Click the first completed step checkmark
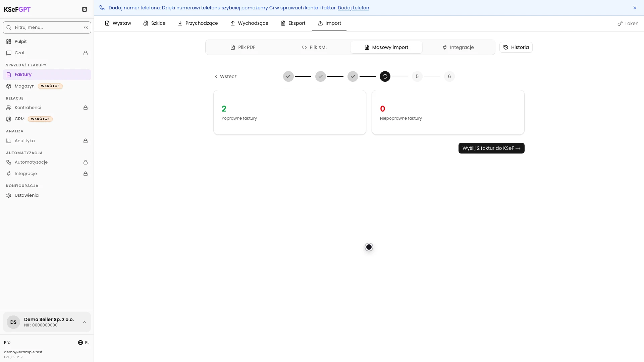Viewport: 644px width, 362px height. pyautogui.click(x=288, y=76)
